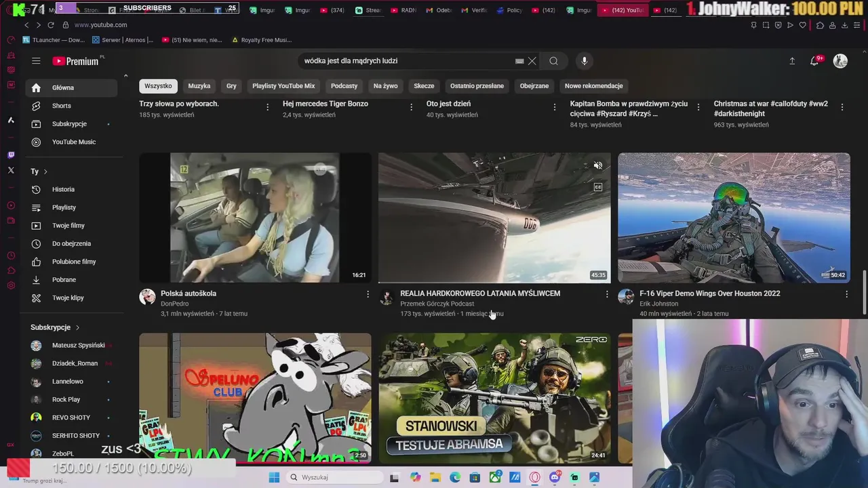Open Mateusz Spysiński subscription channel
868x488 pixels.
pos(73,345)
